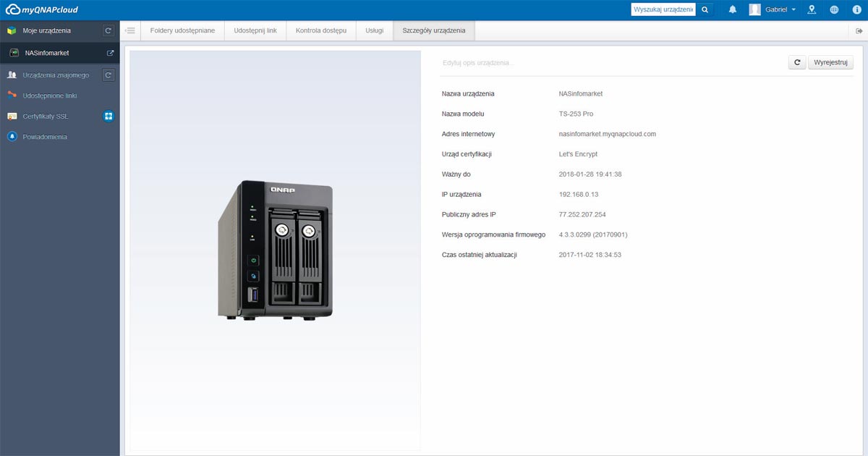The image size is (868, 456).
Task: Click the Udostępnione linki share icon
Action: (x=12, y=94)
